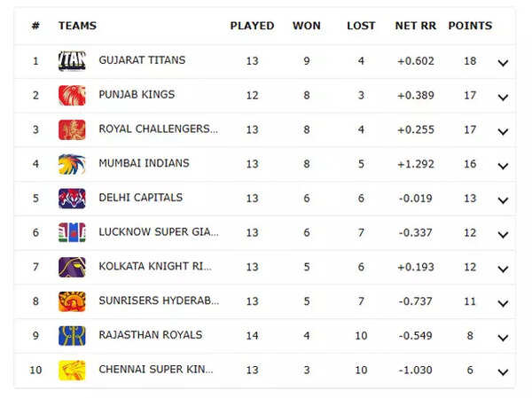Screen dimensions: 532x398
Task: Expand the Gujarat Titans row chevron
Action: tap(503, 63)
